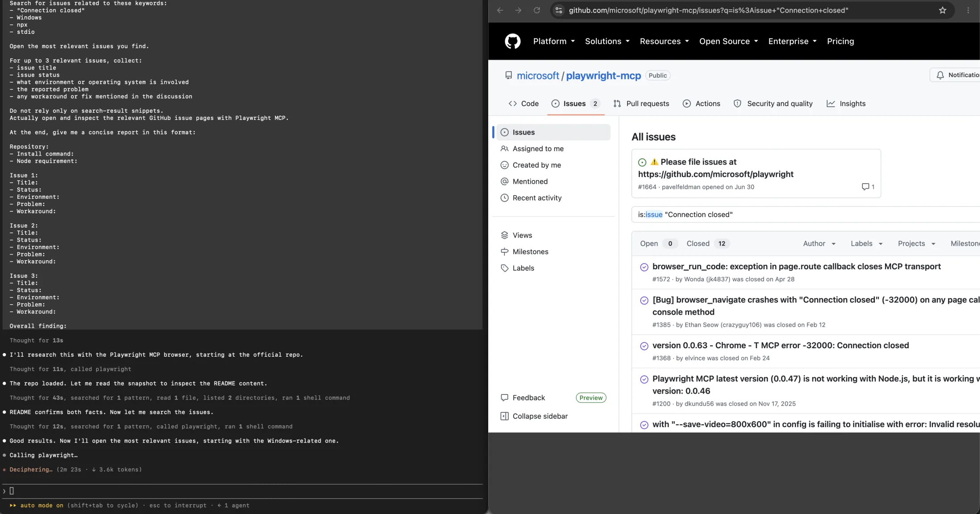Click the 'Overall finding:' line in terminal
The width and height of the screenshot is (980, 514).
(x=38, y=326)
